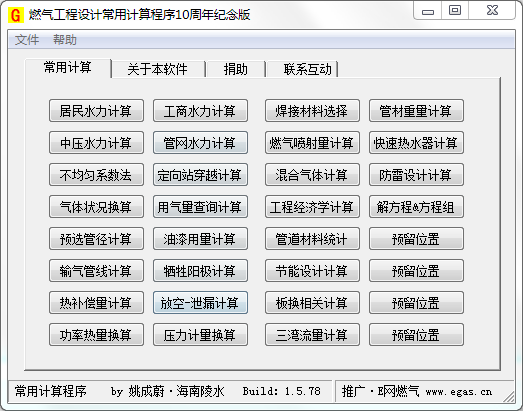
Task: Switch to the 关于本软件 tab
Action: coord(157,69)
